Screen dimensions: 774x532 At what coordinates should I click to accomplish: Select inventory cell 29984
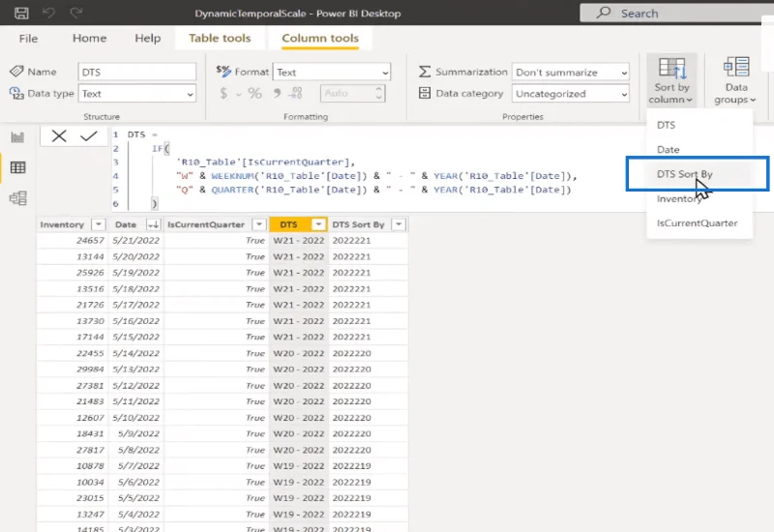click(72, 369)
